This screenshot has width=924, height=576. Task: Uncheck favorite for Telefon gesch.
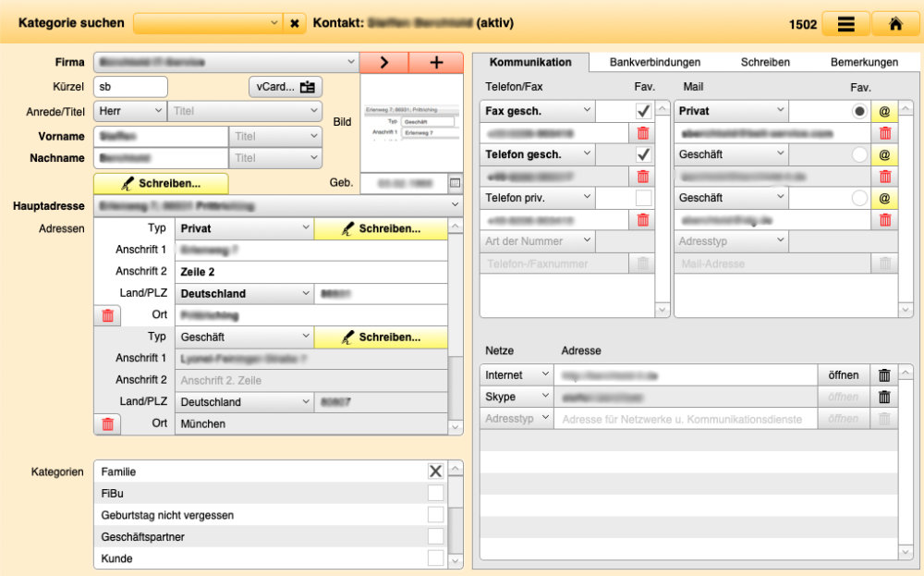pyautogui.click(x=643, y=154)
